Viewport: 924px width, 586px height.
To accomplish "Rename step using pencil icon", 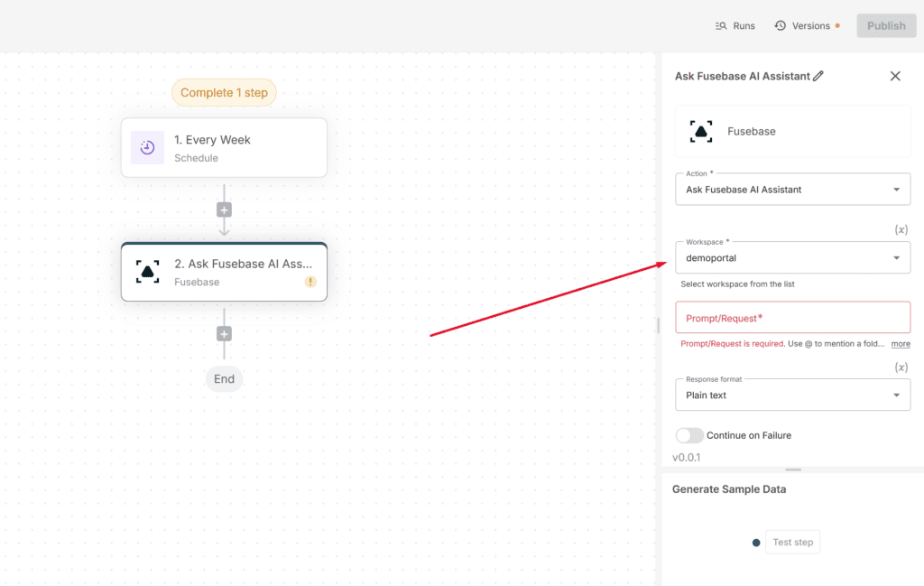I will click(x=818, y=76).
